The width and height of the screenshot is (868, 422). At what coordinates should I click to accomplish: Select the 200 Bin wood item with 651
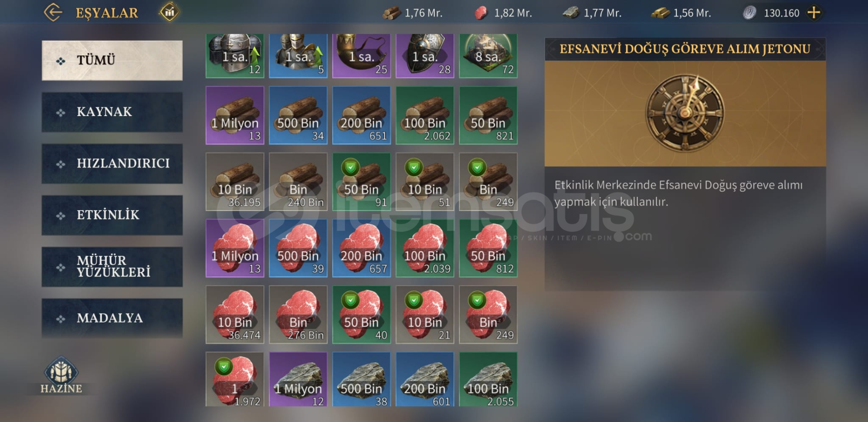point(362,116)
